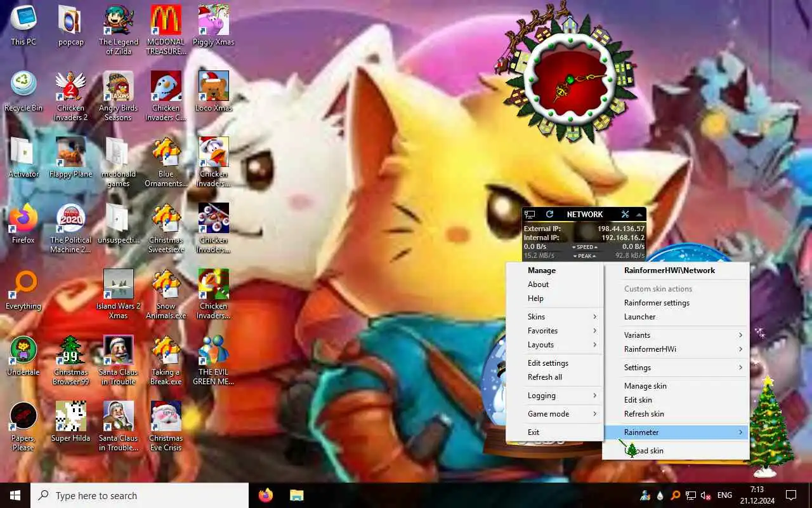
Task: Expand the Skins submenu
Action: 554,317
